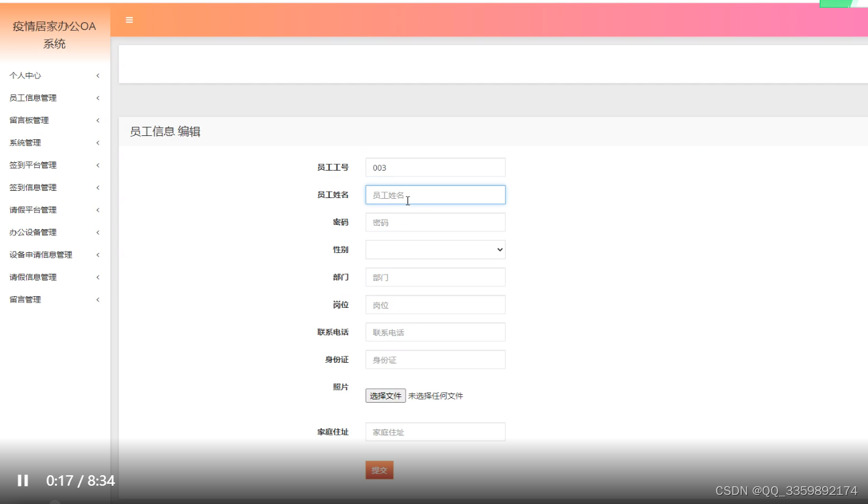Expand chevron next to 员工信息管理
The width and height of the screenshot is (868, 504).
coord(98,98)
